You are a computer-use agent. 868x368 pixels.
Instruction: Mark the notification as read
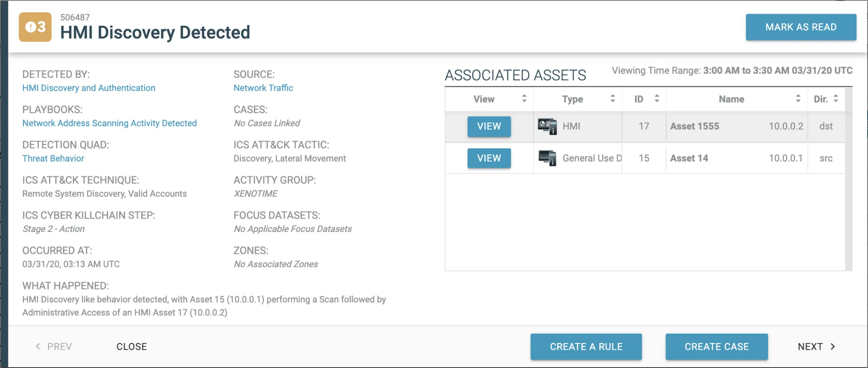[801, 27]
